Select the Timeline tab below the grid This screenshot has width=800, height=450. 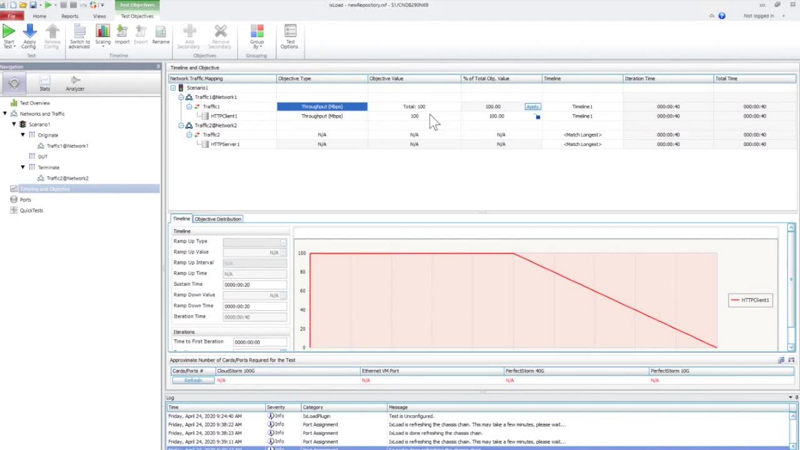(x=181, y=219)
